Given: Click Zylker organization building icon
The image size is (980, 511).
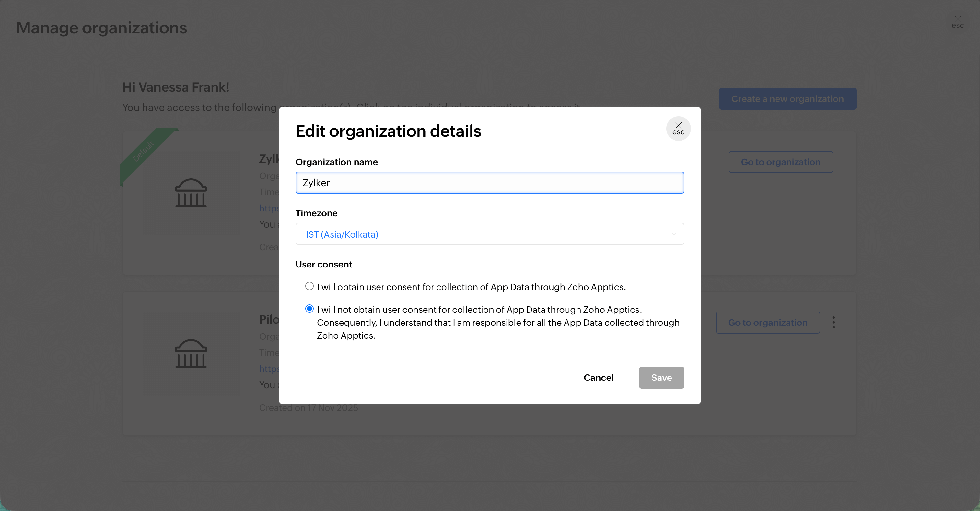Looking at the screenshot, I should (x=191, y=193).
